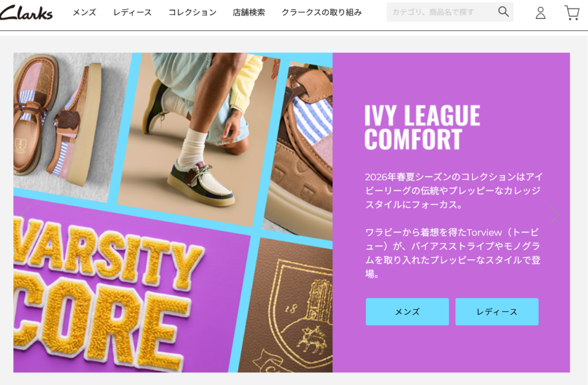Advance carousel with the next arrow
588x385 pixels.
point(554,215)
